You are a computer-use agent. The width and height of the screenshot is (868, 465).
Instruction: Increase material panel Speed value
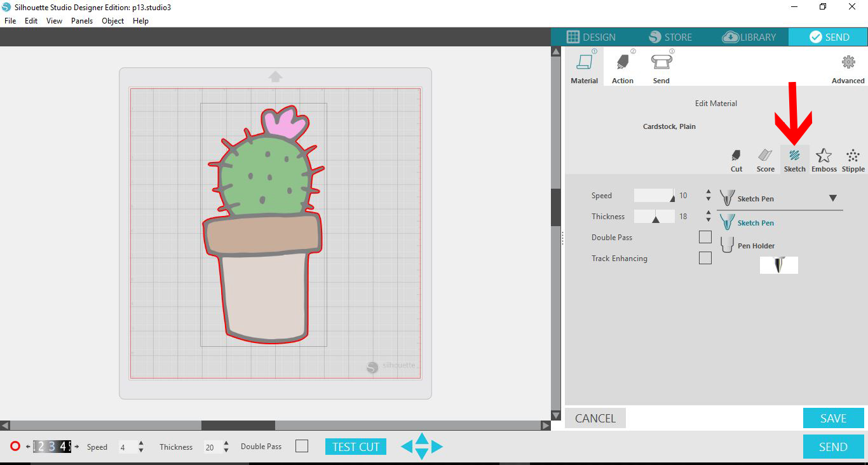709,192
